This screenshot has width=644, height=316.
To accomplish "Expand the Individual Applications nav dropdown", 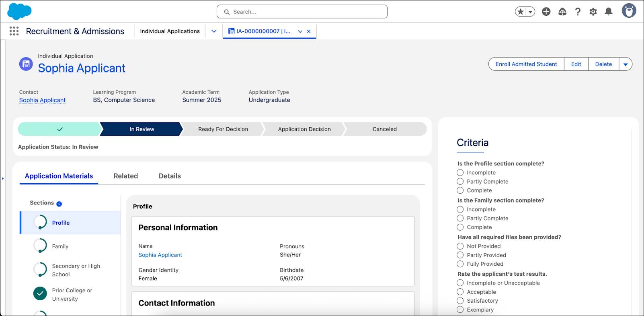I will pos(214,31).
